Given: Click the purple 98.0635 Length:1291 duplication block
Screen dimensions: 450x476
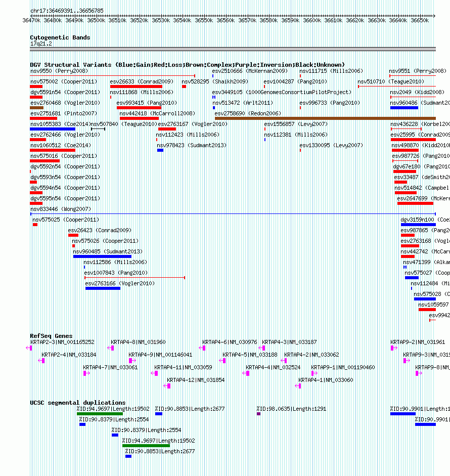Looking at the screenshot, I should 258,414.
